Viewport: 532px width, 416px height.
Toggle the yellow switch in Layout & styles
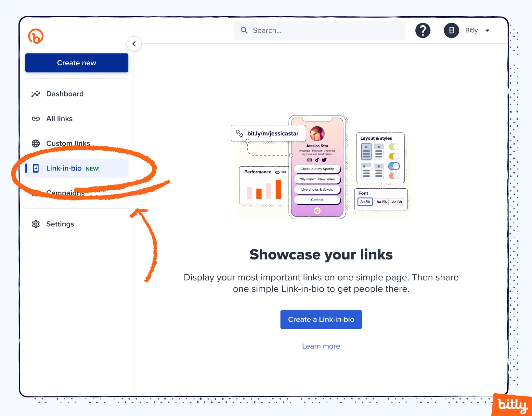tap(394, 157)
